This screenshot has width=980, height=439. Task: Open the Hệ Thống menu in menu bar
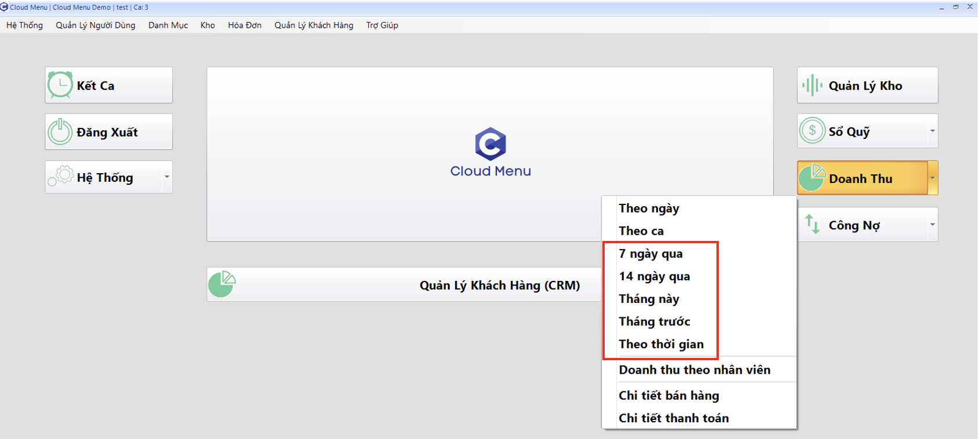(x=24, y=25)
